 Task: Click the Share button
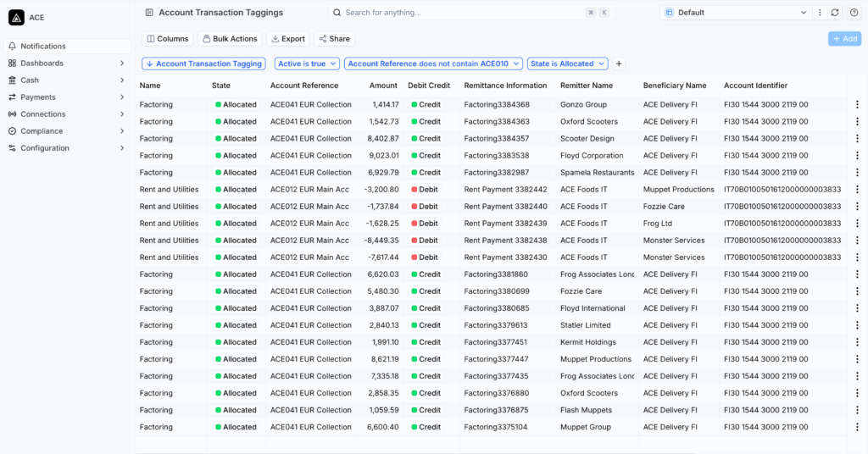334,39
